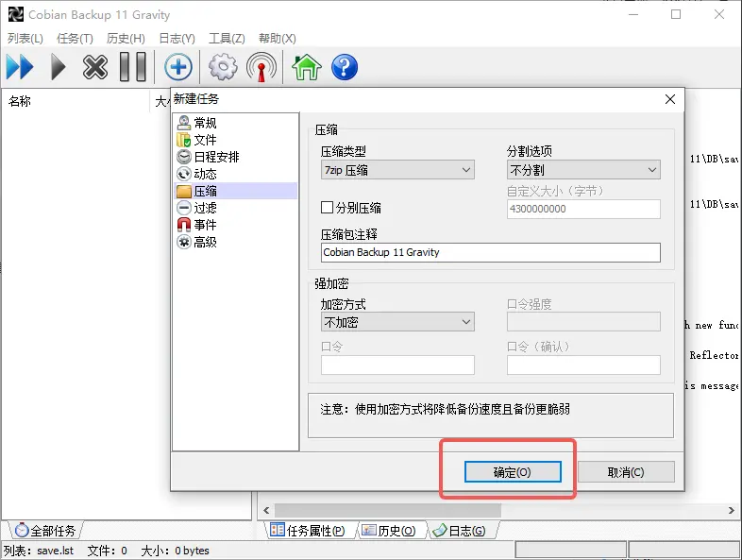Open the home page house icon
This screenshot has height=560, width=742.
[306, 67]
